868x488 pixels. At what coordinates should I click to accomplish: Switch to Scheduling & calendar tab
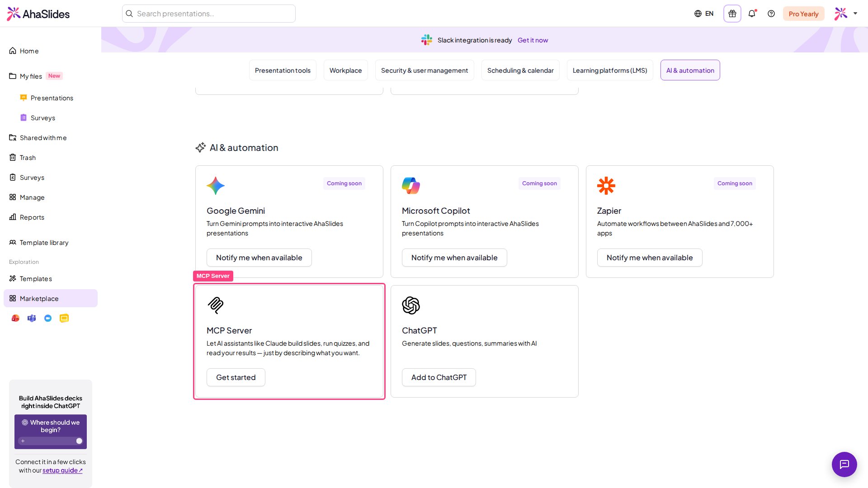(520, 70)
